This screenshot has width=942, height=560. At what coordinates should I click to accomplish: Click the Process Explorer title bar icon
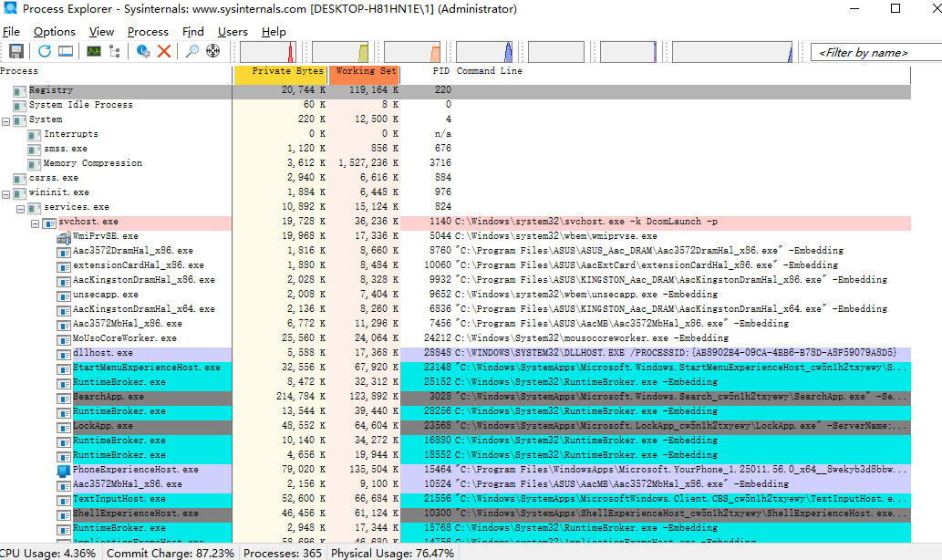[x=10, y=8]
